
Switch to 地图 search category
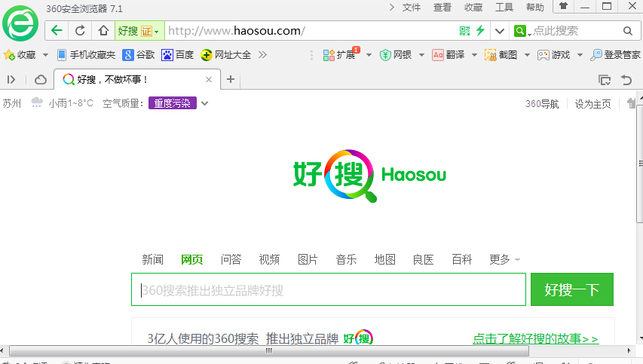tap(384, 259)
